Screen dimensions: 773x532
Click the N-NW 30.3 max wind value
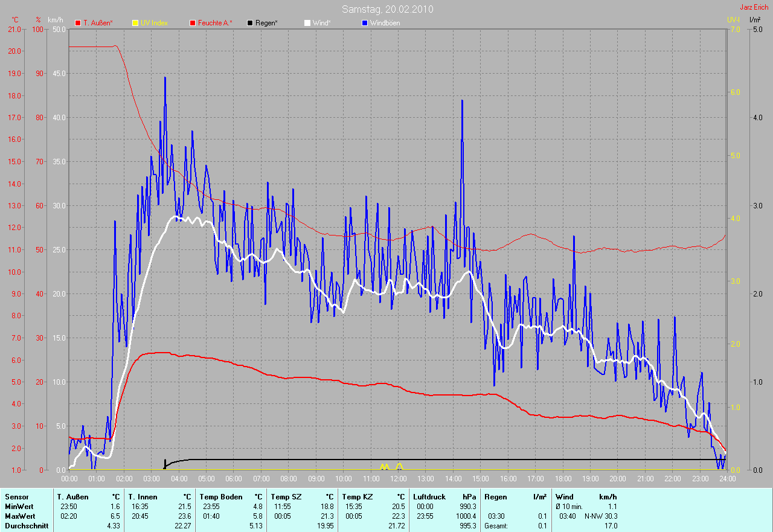(600, 516)
